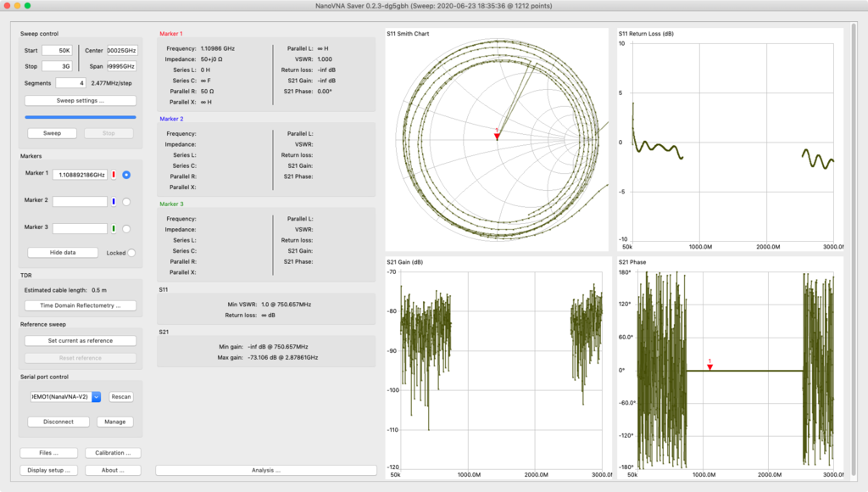Click the Center frequency field
Screen dimensions: 868x492
122,50
